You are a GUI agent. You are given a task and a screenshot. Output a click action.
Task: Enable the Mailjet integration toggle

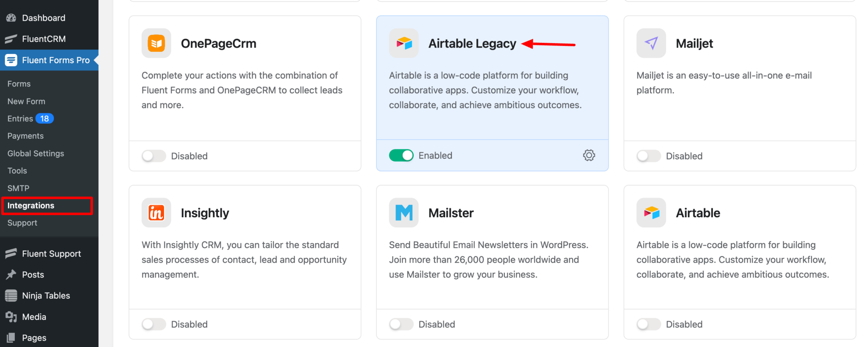point(648,156)
